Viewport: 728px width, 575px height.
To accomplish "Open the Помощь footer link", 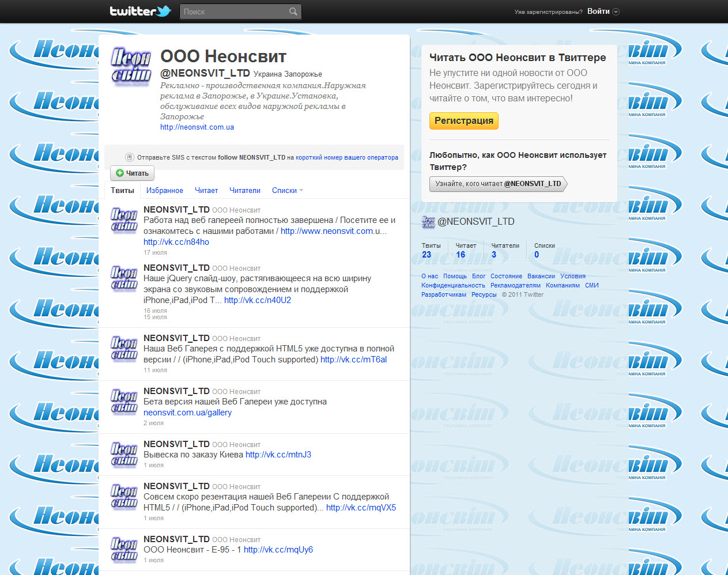I will pyautogui.click(x=455, y=277).
